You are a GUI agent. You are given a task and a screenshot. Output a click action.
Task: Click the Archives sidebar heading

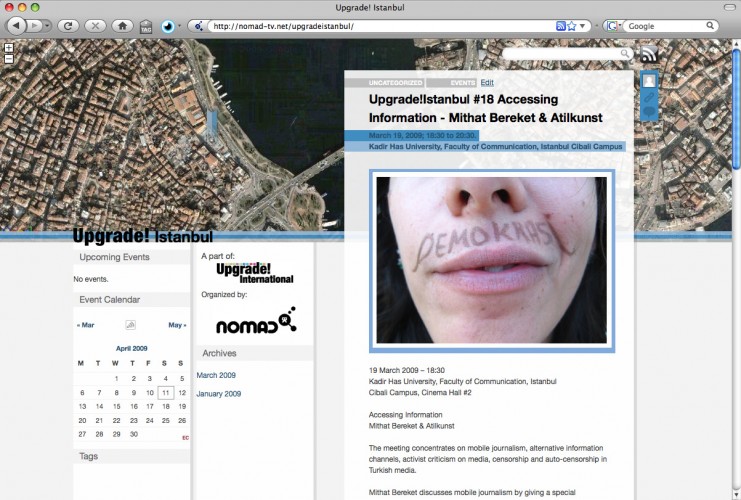coord(219,353)
